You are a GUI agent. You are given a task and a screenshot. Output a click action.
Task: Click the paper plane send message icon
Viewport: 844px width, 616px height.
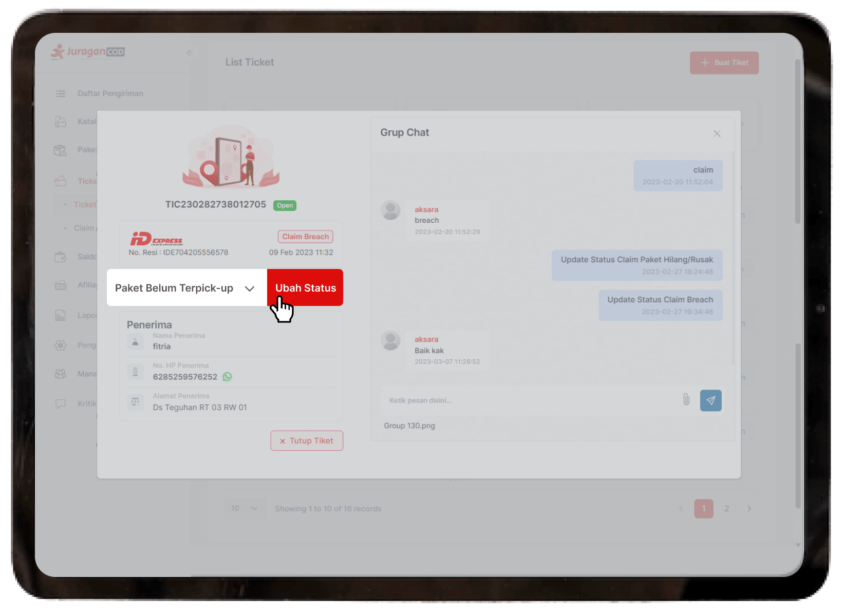click(710, 400)
